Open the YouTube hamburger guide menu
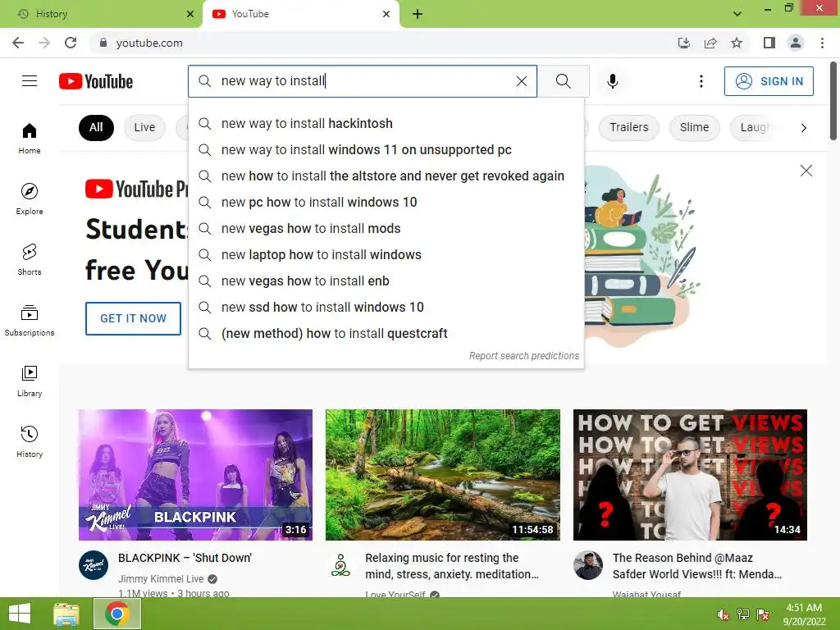This screenshot has width=840, height=630. click(x=30, y=81)
